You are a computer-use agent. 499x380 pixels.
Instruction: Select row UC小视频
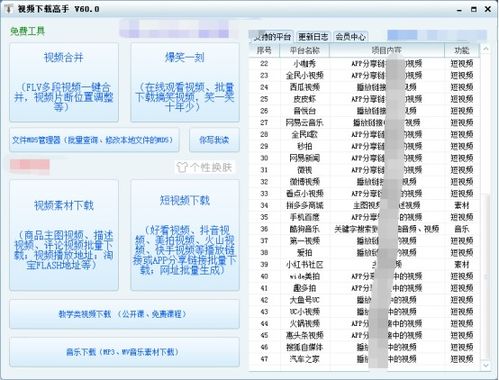364,312
